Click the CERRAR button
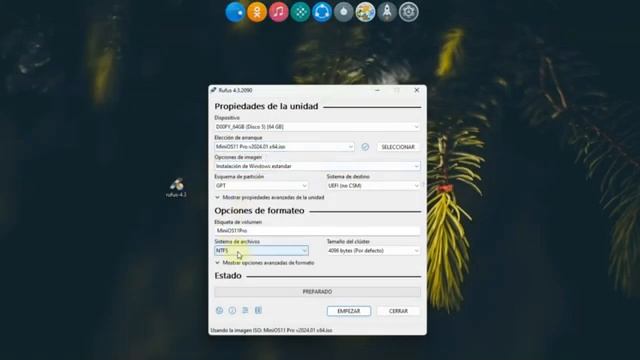Screen dimensions: 640x360 coord(398,311)
